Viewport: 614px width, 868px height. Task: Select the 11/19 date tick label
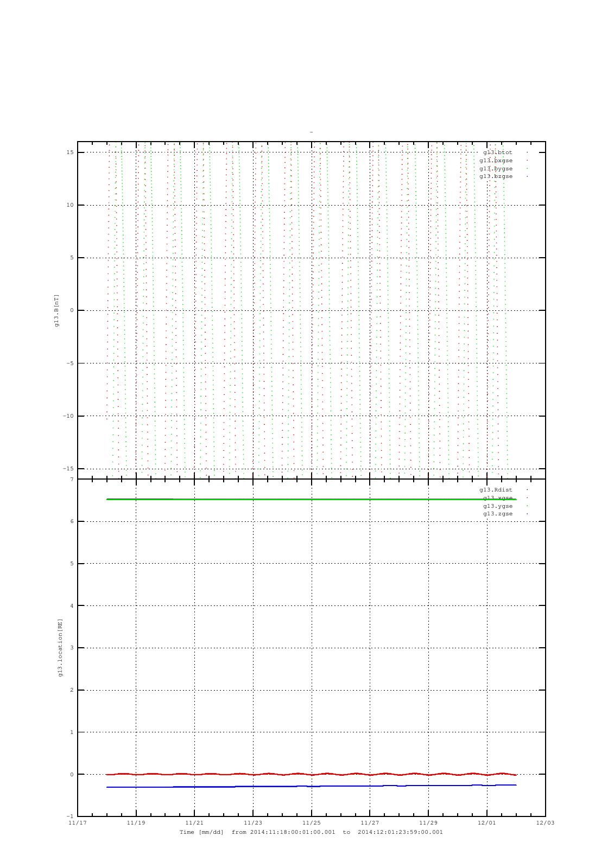tap(136, 822)
